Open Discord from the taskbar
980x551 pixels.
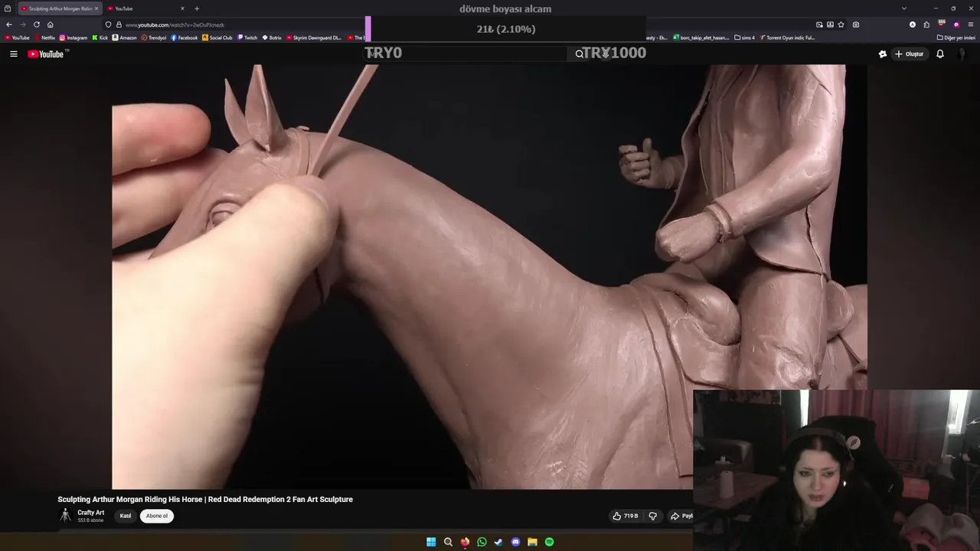pyautogui.click(x=515, y=542)
